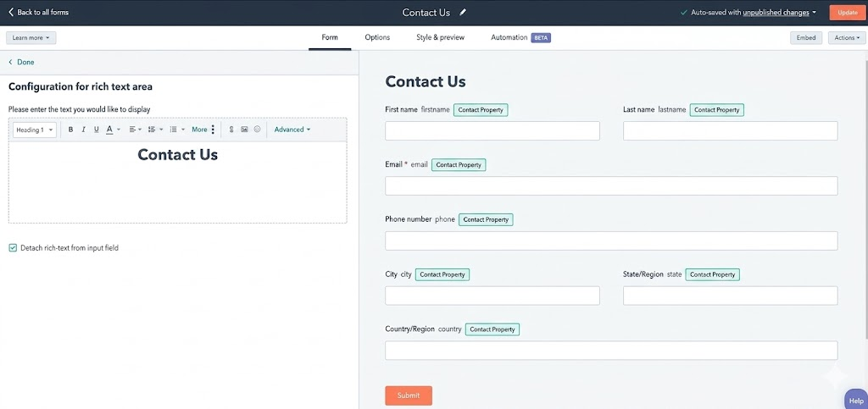Open the Actions dropdown
The height and width of the screenshot is (409, 868).
(847, 37)
